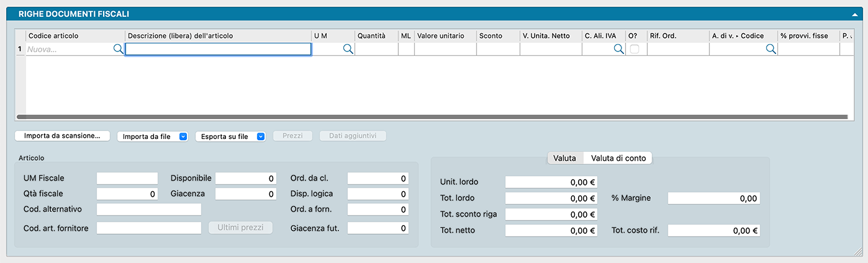Click the magnifier in Codice articolo cell
This screenshot has width=868, height=263.
coord(118,49)
